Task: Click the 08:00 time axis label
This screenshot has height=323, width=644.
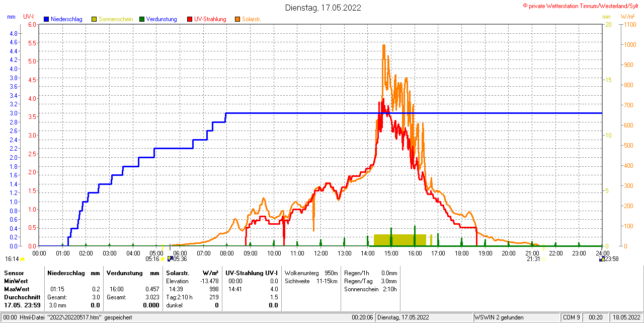Action: point(227,253)
